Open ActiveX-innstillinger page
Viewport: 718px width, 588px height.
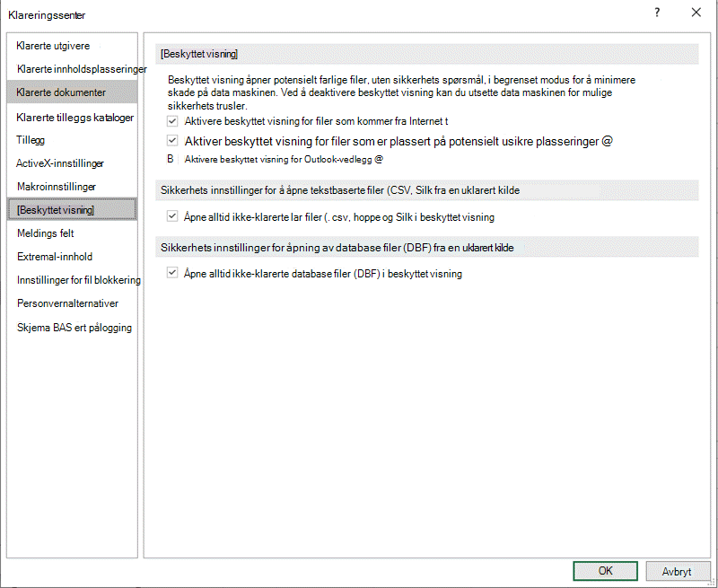coord(72,163)
